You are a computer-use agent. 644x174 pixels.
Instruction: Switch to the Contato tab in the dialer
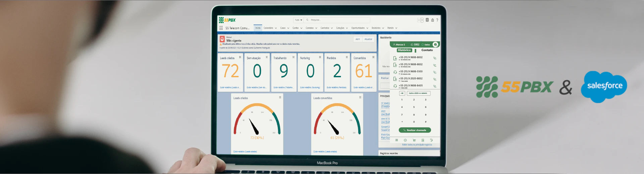[427, 50]
